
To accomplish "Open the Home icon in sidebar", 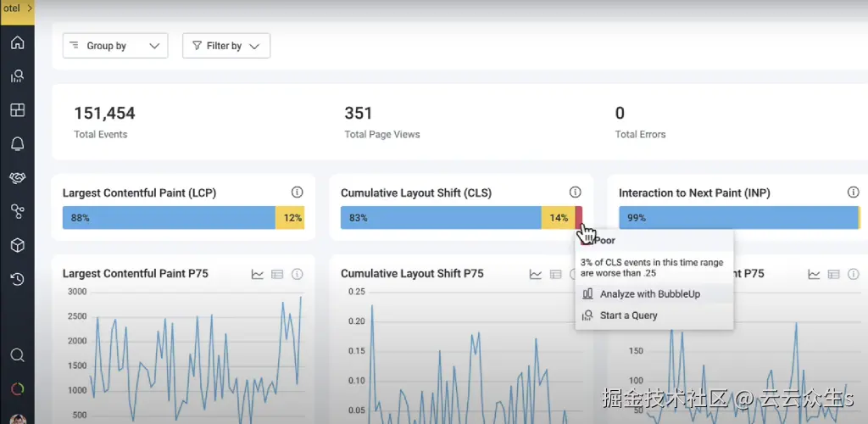I will [17, 42].
